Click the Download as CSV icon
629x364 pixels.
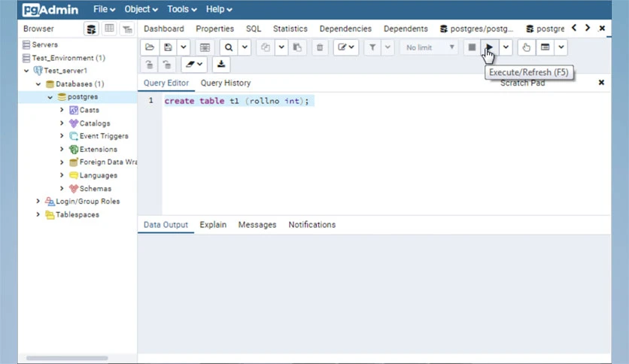pyautogui.click(x=221, y=64)
